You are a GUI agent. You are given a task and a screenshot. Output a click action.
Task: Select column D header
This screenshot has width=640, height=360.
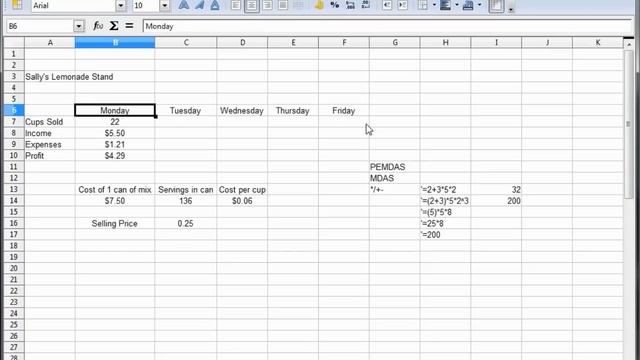point(242,42)
